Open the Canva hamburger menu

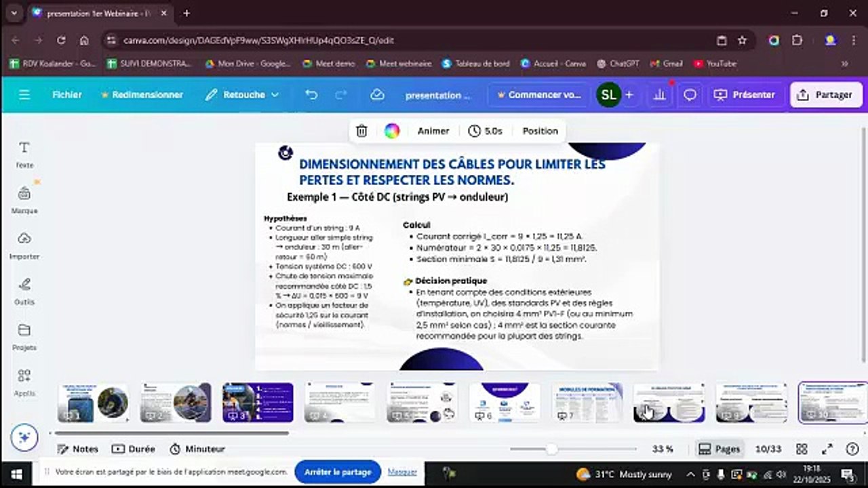[24, 95]
